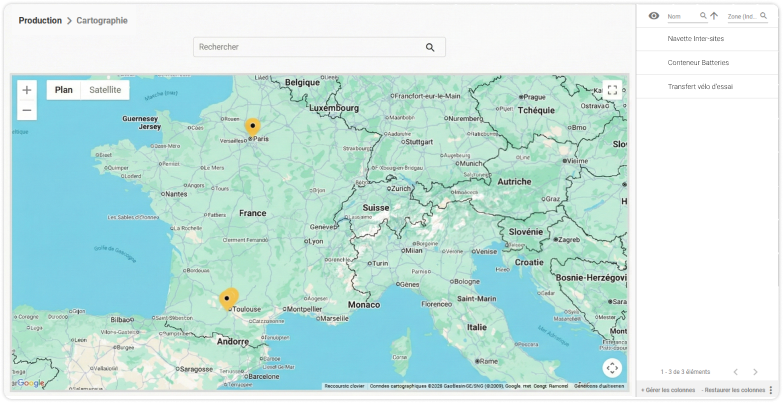This screenshot has height=403, width=783.
Task: Go to next page of list
Action: [x=755, y=372]
